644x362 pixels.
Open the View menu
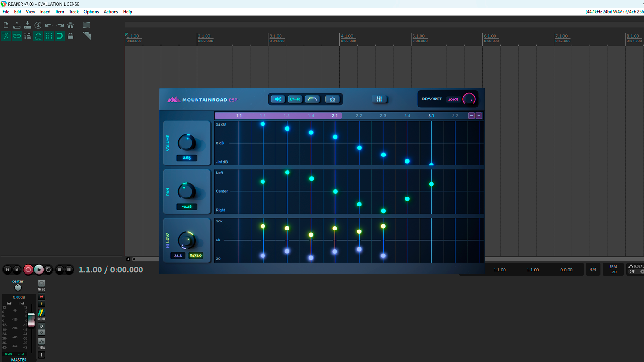tap(31, 12)
